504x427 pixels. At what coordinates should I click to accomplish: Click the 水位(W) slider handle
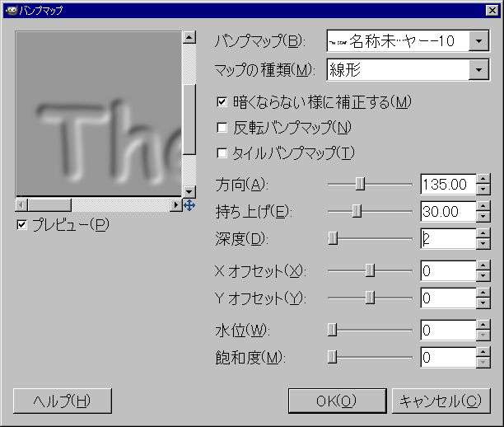click(332, 330)
